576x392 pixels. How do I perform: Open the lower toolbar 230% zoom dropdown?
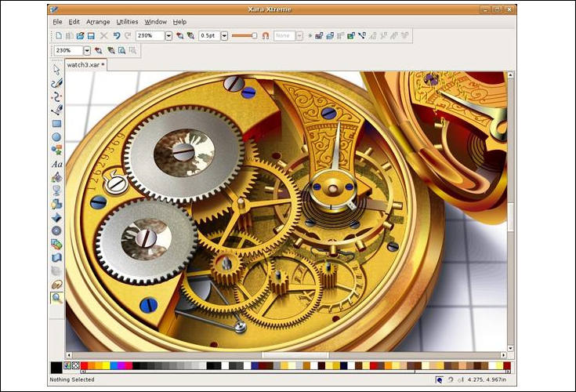tap(87, 50)
